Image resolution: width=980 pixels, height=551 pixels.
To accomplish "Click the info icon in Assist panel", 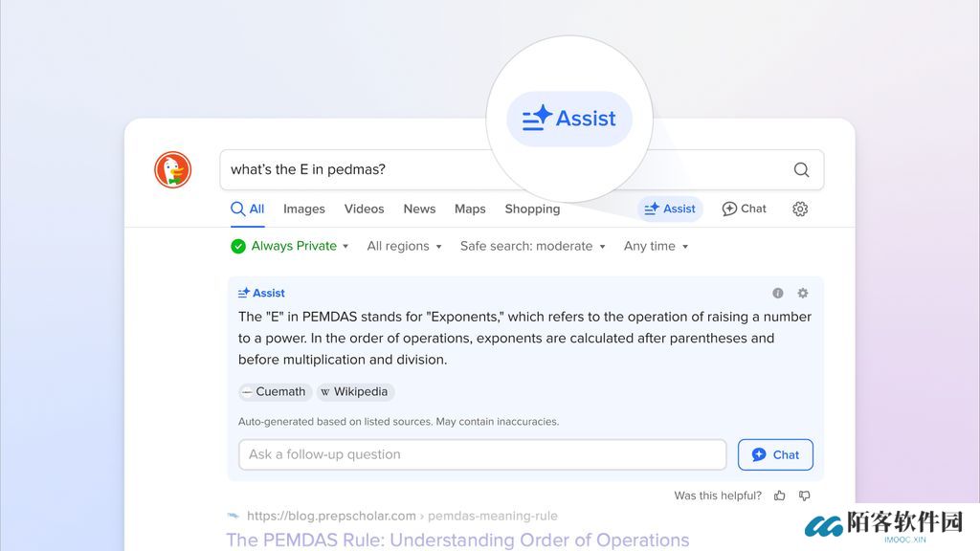I will (778, 294).
